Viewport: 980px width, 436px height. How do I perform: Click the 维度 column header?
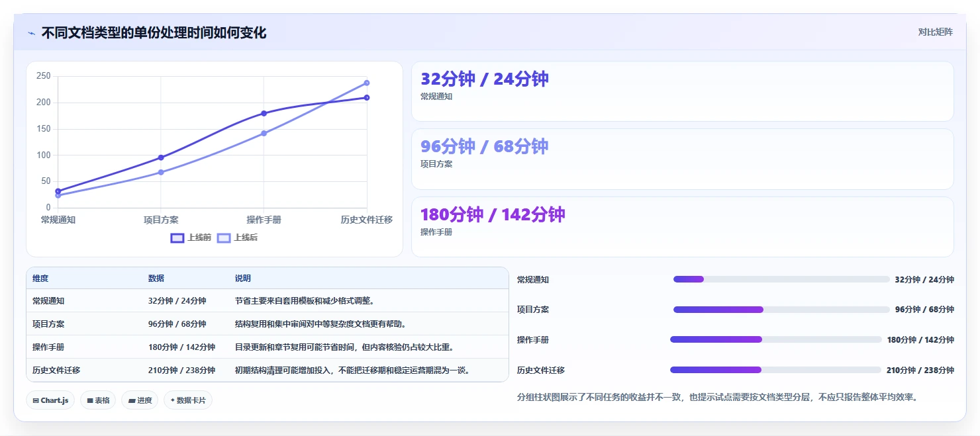point(40,279)
